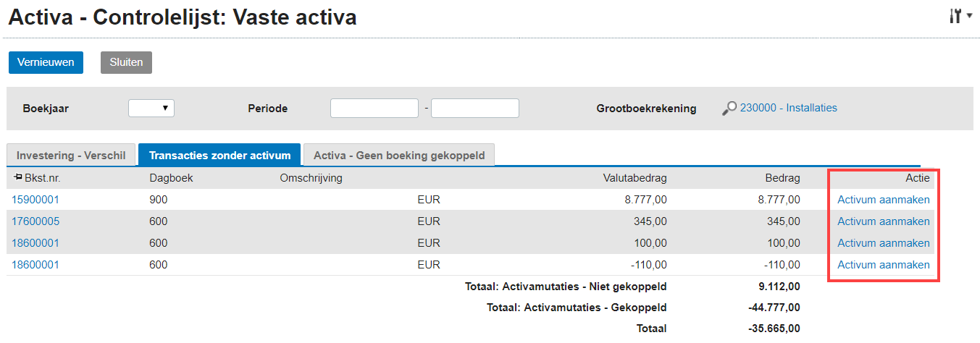Viewport: 980px width, 343px height.
Task: Select Transacties zonder activum tab
Action: click(219, 155)
